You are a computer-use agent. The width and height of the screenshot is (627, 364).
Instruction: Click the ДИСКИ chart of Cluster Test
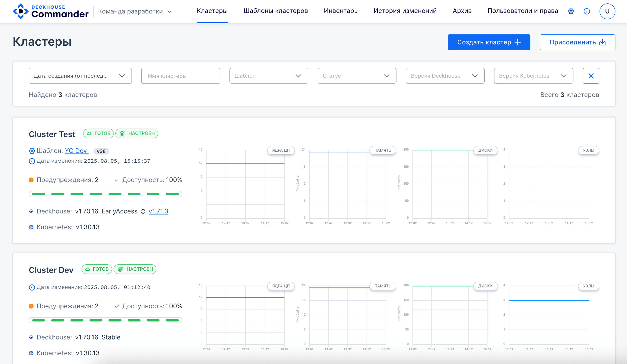[x=450, y=185]
